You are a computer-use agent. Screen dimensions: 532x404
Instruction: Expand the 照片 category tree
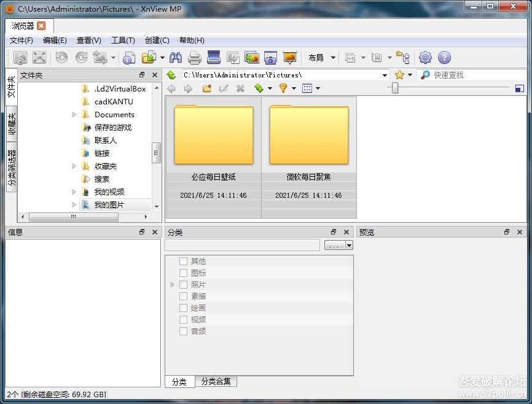tap(173, 284)
